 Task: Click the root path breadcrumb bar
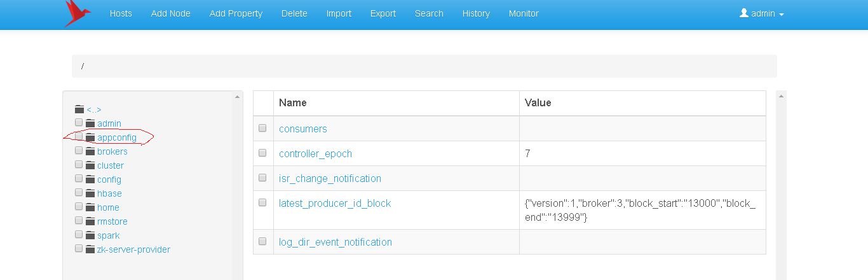[x=424, y=66]
